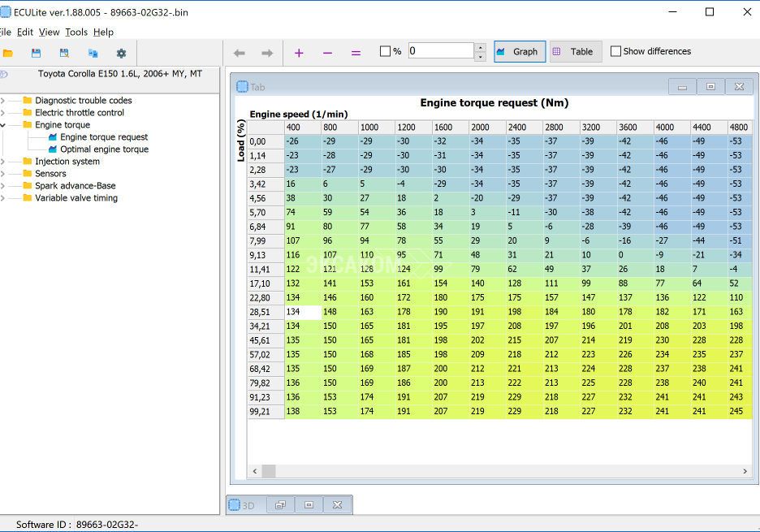Screen dimensions: 760x532
Task: Enable the percent checkbox
Action: coord(386,51)
